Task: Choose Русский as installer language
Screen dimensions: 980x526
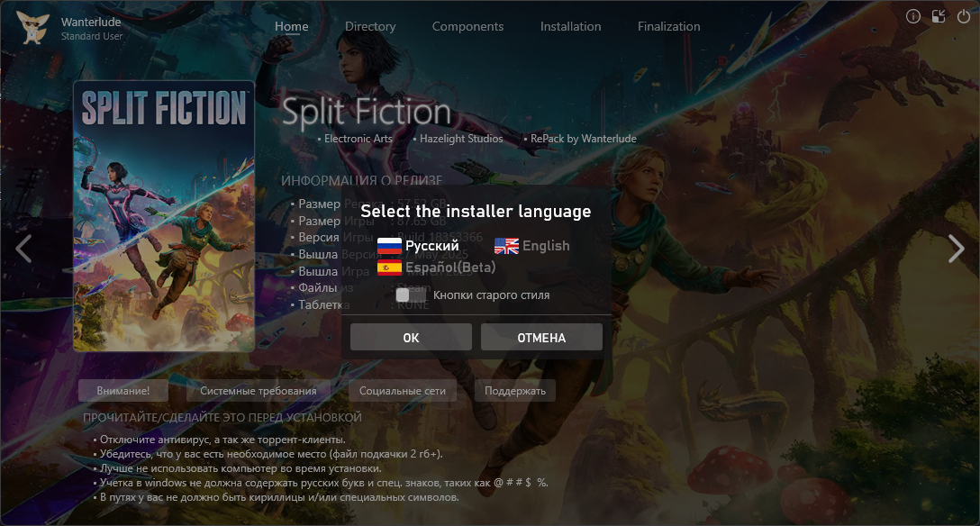Action: tap(431, 246)
